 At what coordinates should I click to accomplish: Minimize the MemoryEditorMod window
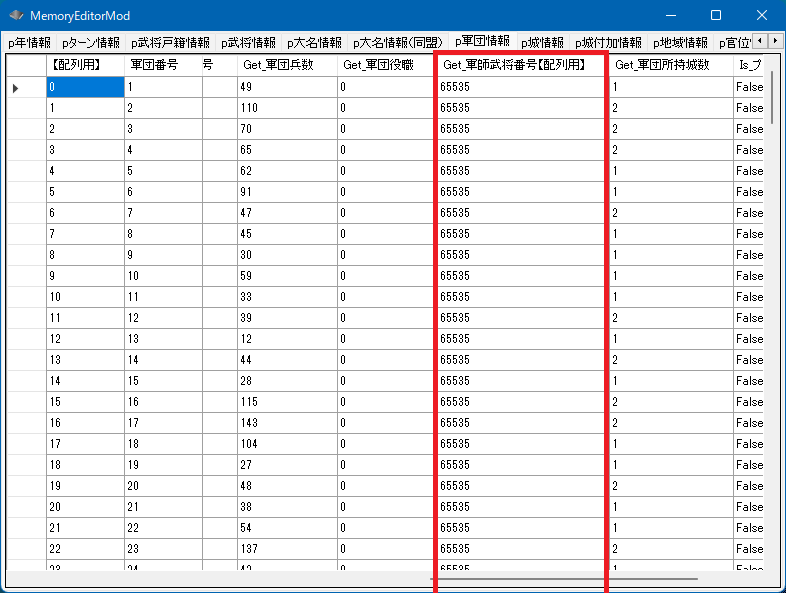669,16
